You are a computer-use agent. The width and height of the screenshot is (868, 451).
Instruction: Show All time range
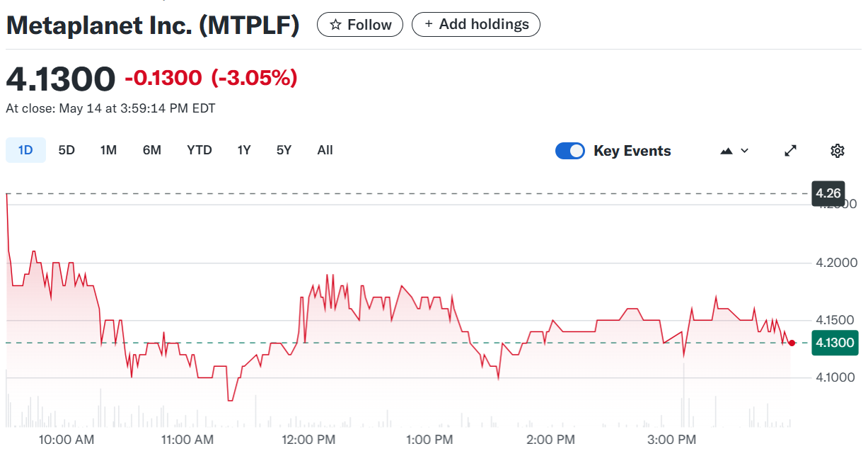point(325,150)
